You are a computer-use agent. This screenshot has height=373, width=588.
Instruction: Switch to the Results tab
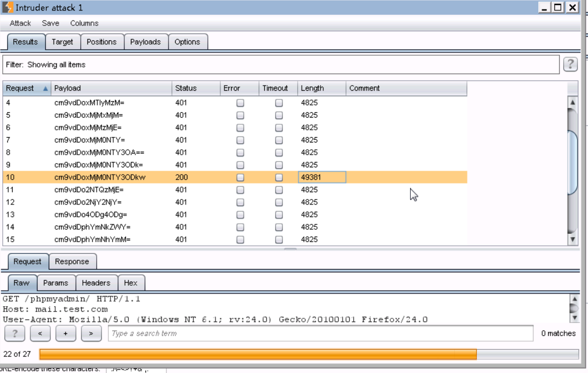[25, 42]
